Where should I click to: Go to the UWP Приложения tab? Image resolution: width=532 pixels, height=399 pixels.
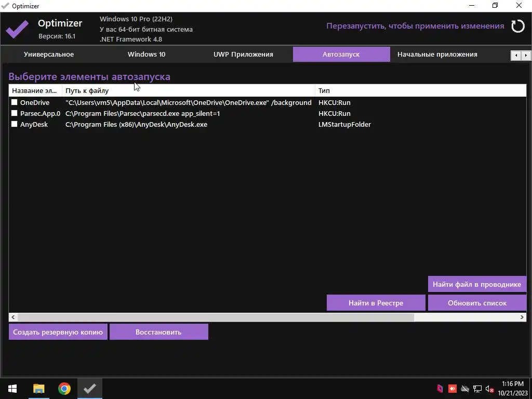[243, 54]
